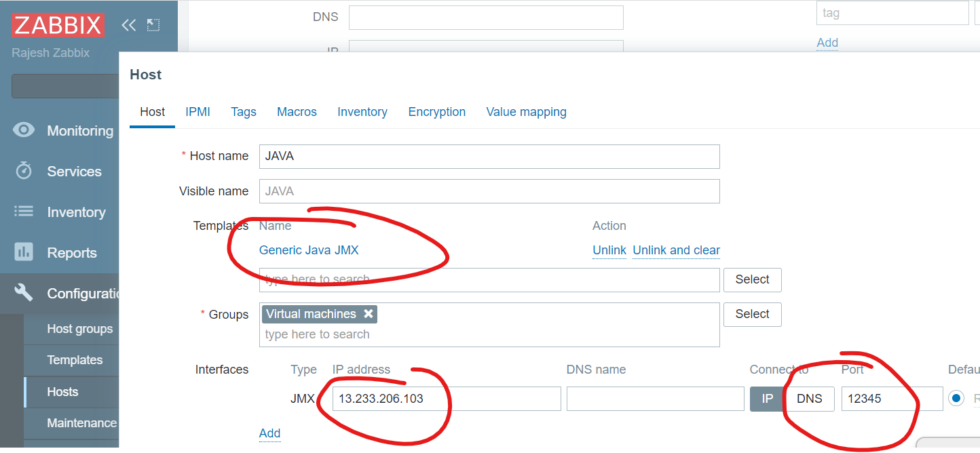Select DNS connect-to option
980x453 pixels.
tap(809, 399)
